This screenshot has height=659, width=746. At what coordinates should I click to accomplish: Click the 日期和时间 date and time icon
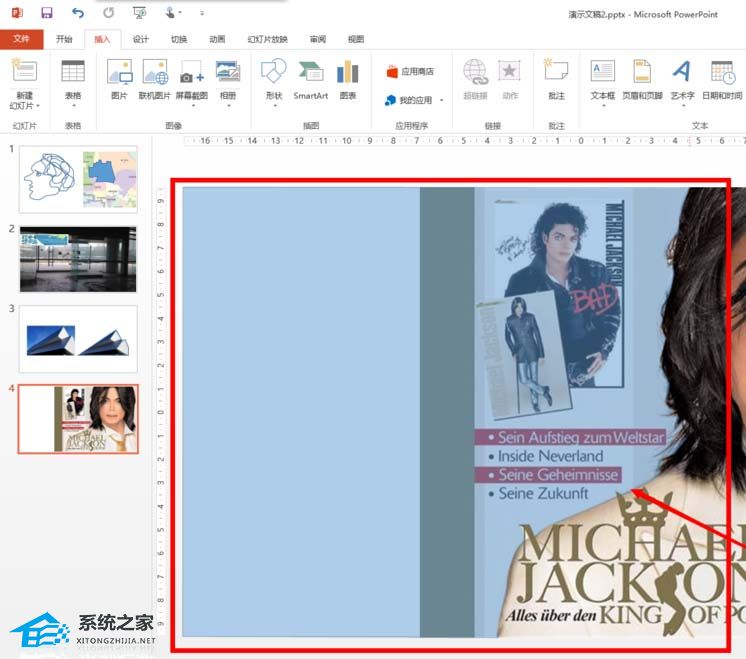pyautogui.click(x=722, y=79)
